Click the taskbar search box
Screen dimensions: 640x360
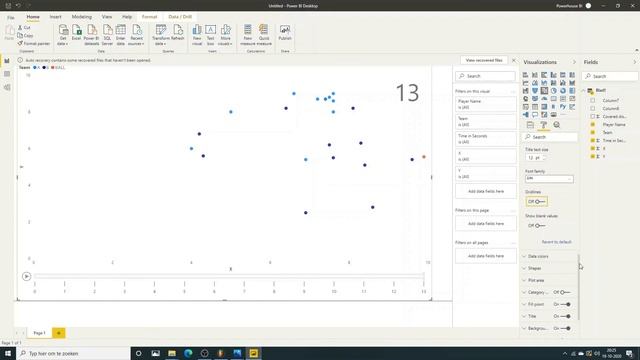(x=73, y=353)
